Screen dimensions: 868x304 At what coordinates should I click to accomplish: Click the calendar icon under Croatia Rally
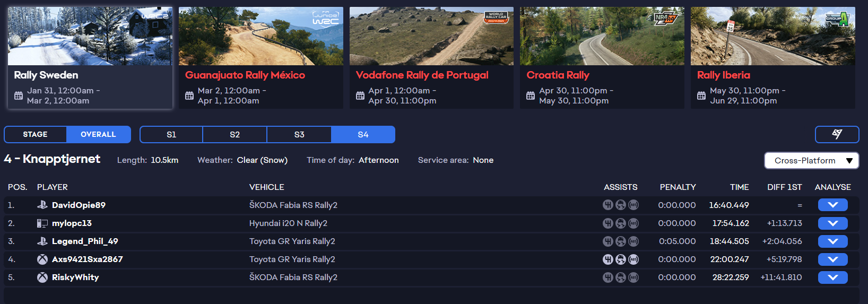(531, 95)
